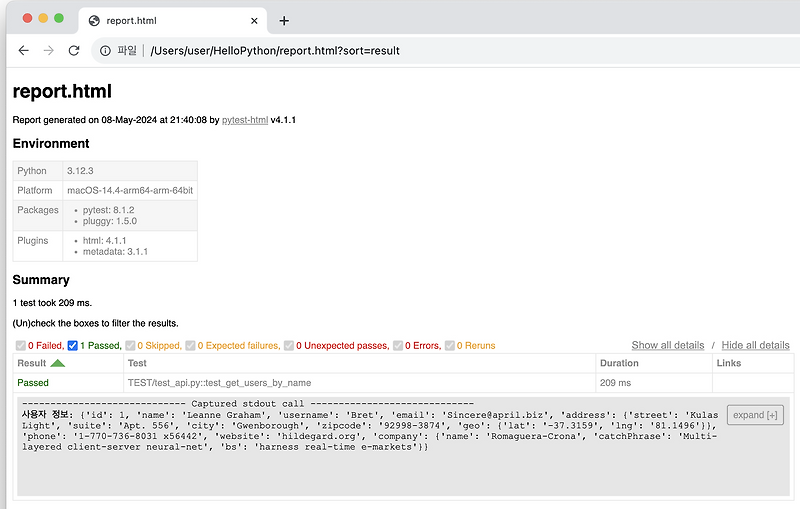Click the Python version value 3.12.3
Screen dimensions: 800x509
80,171
